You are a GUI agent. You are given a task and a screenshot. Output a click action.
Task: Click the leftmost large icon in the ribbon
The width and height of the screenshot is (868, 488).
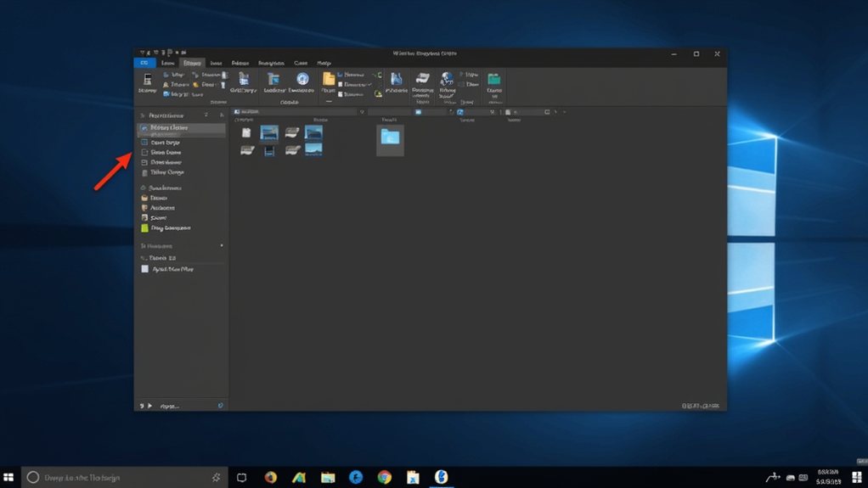point(147,80)
